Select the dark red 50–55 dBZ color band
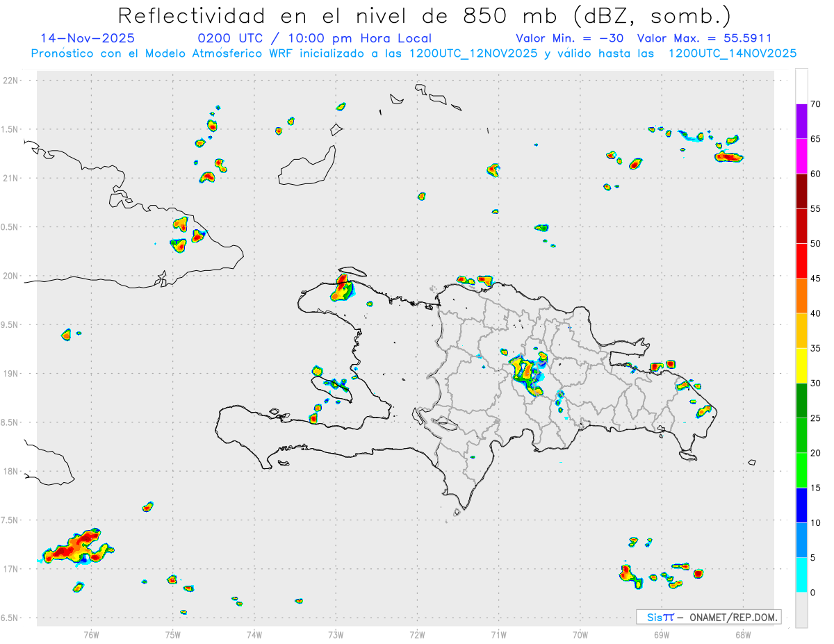Screen dimensions: 834x644 pos(801,226)
